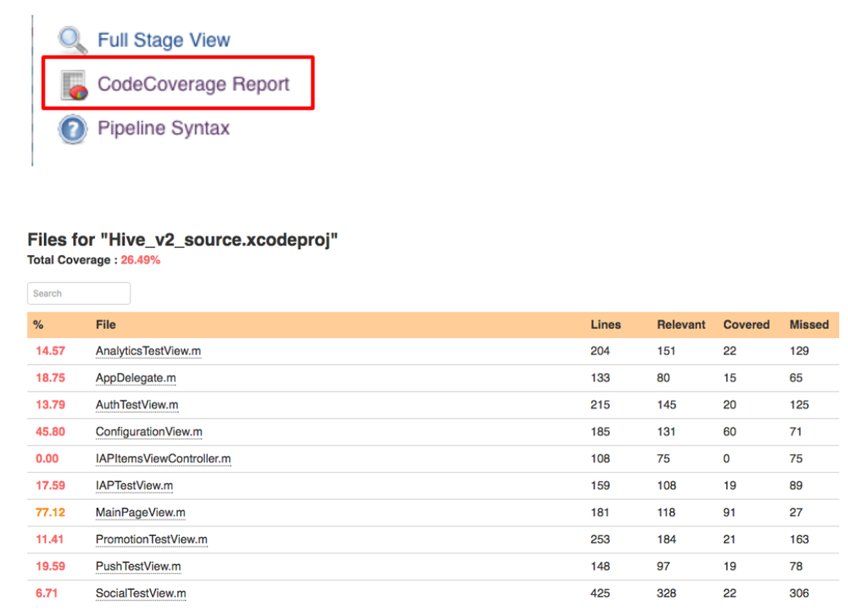Sort by the Missed column header
848x616 pixels.
[808, 324]
